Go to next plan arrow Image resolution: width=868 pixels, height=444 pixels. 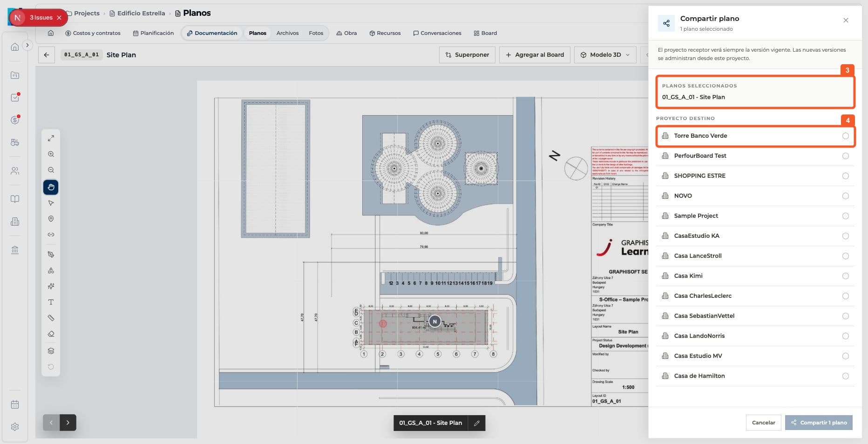coord(68,423)
